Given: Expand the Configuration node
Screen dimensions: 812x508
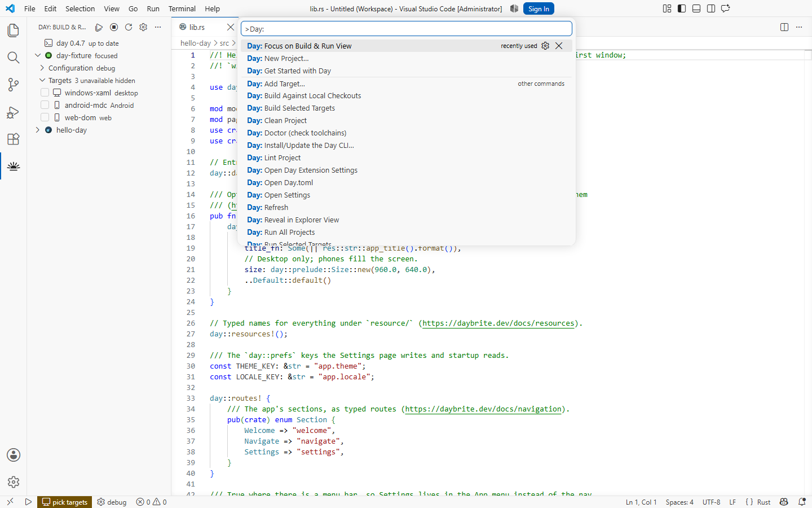Looking at the screenshot, I should pyautogui.click(x=42, y=68).
